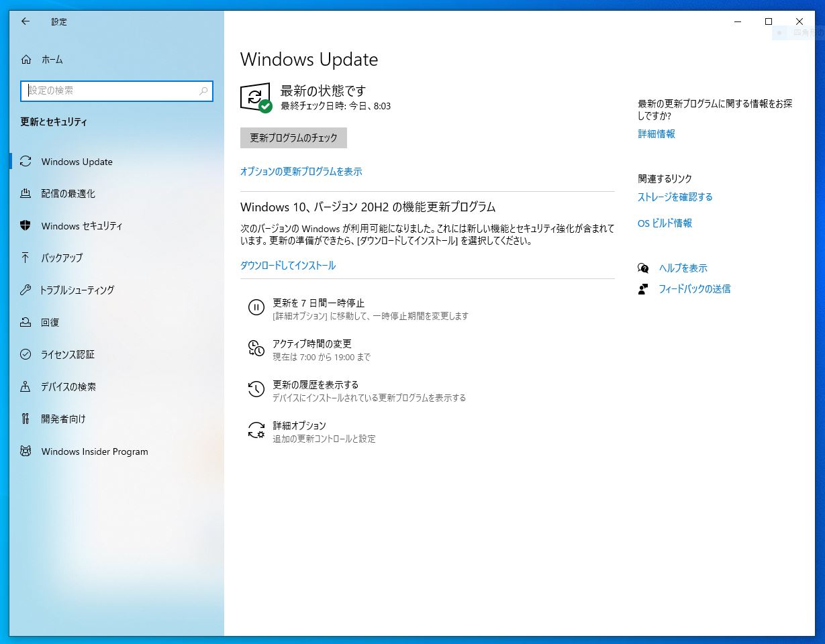825x644 pixels.
Task: Click the トラブルシューティング wrench icon
Action: 26,290
